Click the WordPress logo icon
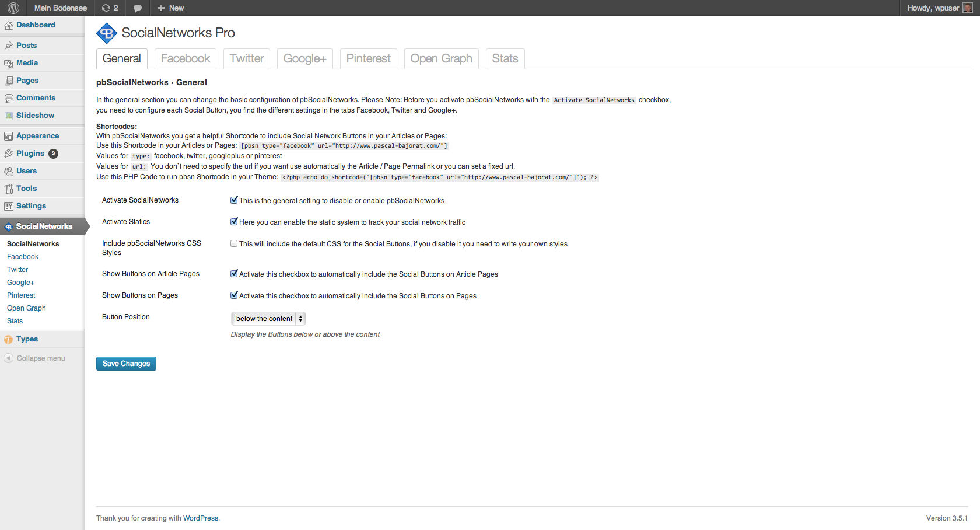Screen dimensions: 980x530 13,8
